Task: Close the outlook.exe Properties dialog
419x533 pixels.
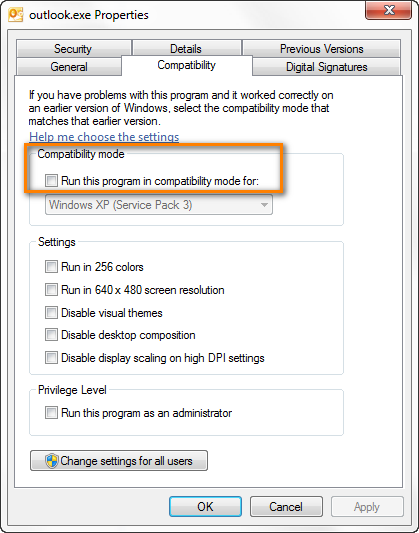Action: pyautogui.click(x=388, y=10)
